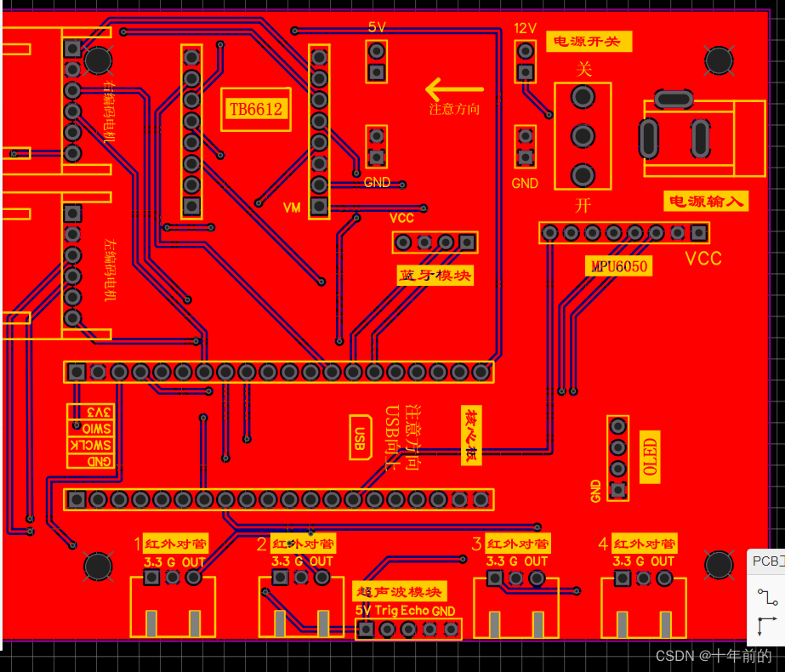Screen dimensions: 785x672
Task: Select the 3V3 debug header label
Action: coord(99,412)
